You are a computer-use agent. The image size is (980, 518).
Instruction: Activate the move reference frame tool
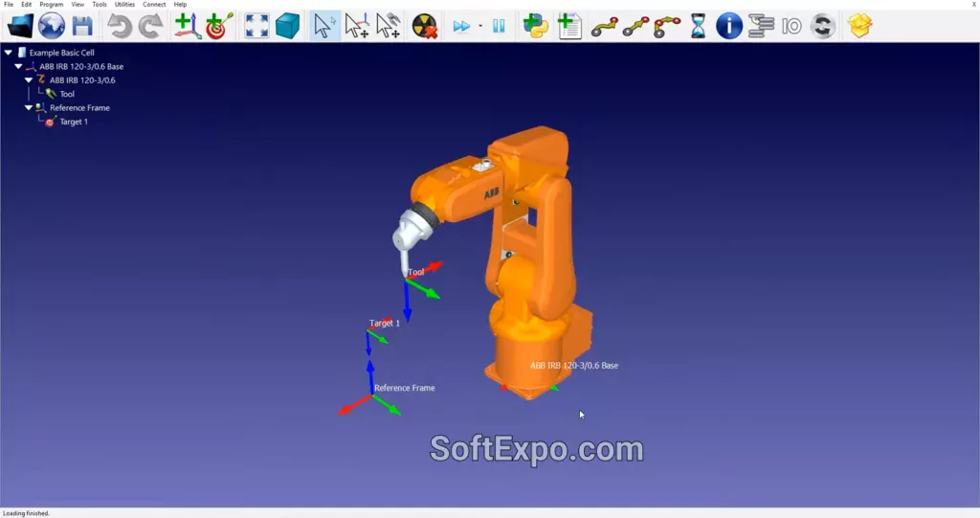point(356,26)
